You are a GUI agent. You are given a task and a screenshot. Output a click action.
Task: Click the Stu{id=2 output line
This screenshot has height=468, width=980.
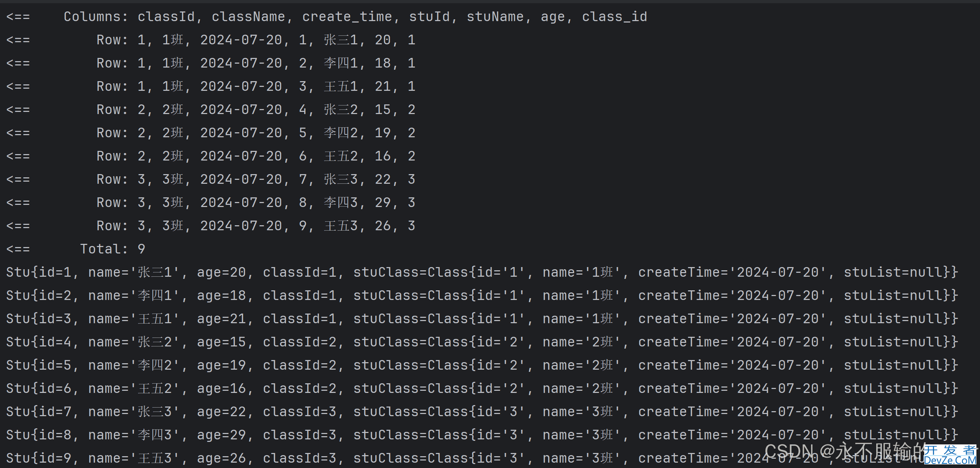(482, 295)
